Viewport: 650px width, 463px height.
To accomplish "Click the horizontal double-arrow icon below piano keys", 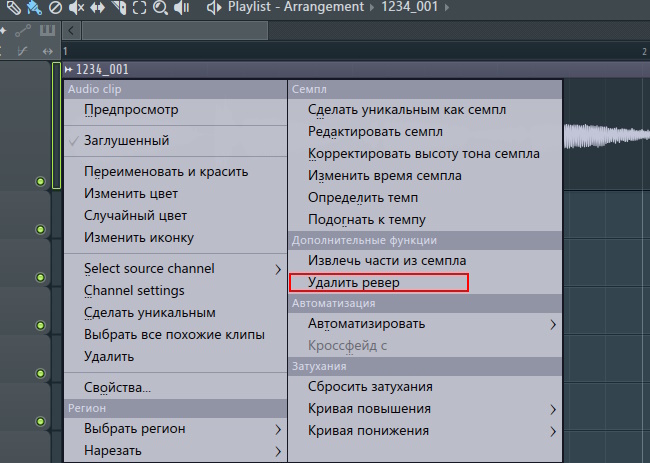I will pyautogui.click(x=48, y=51).
